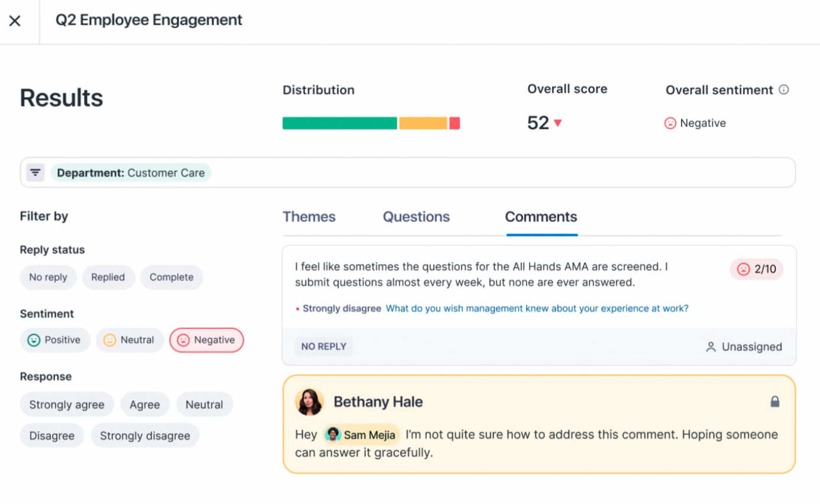Click the NO REPLY status label
The height and width of the screenshot is (504, 820).
tap(324, 347)
